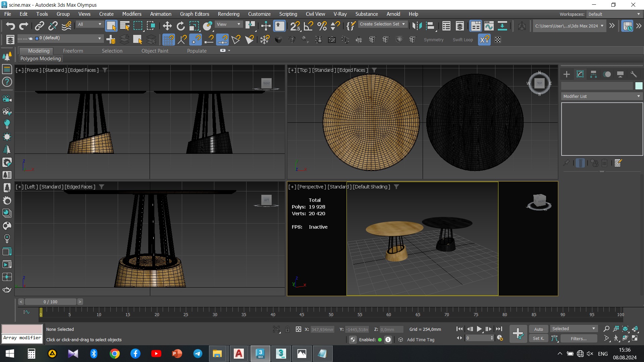Click the object color swatch
The height and width of the screenshot is (362, 644).
pyautogui.click(x=639, y=86)
